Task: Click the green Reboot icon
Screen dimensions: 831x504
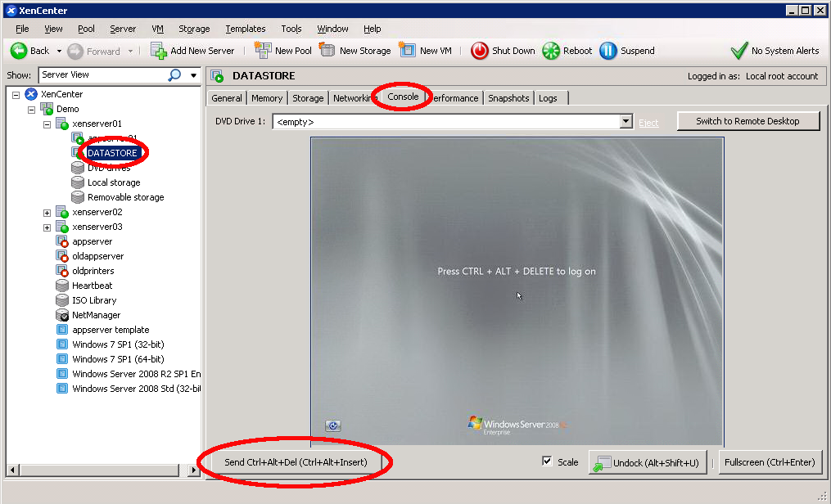Action: pos(551,51)
